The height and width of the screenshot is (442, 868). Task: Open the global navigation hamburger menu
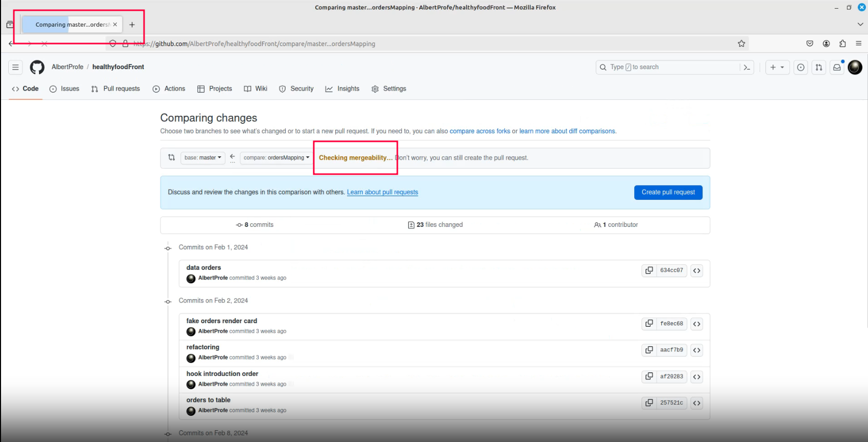point(15,67)
